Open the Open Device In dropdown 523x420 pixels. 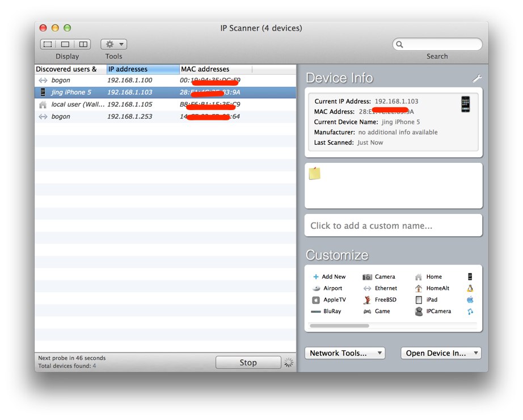(x=441, y=353)
